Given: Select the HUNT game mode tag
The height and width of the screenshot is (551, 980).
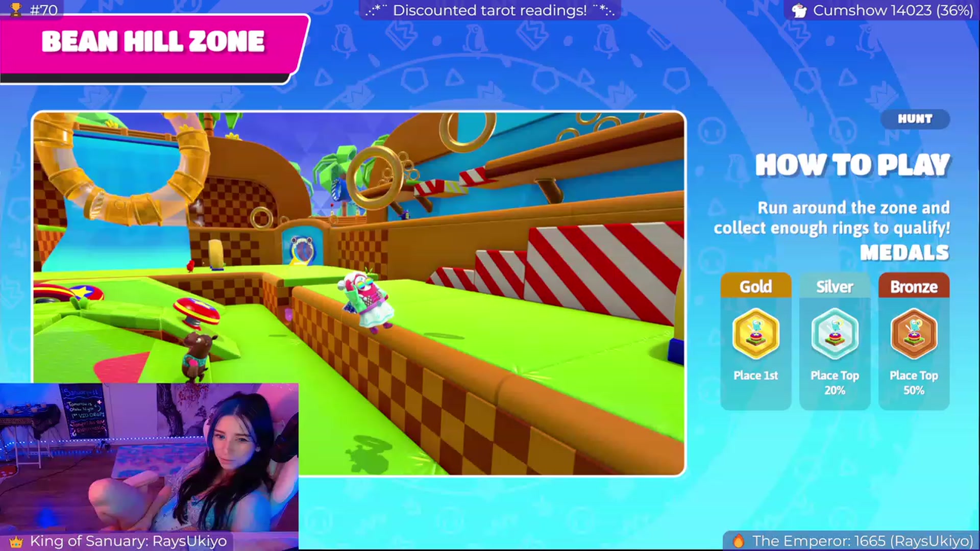Looking at the screenshot, I should pyautogui.click(x=915, y=119).
